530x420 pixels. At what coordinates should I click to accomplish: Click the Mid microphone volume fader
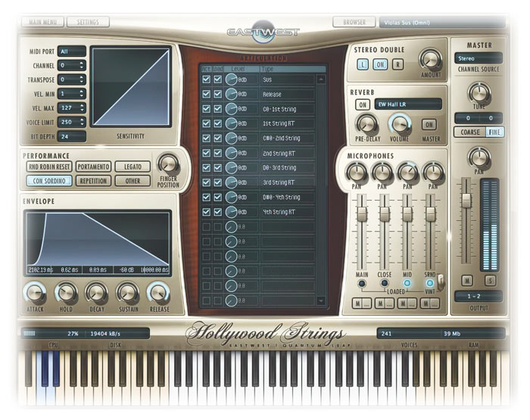[x=407, y=214]
